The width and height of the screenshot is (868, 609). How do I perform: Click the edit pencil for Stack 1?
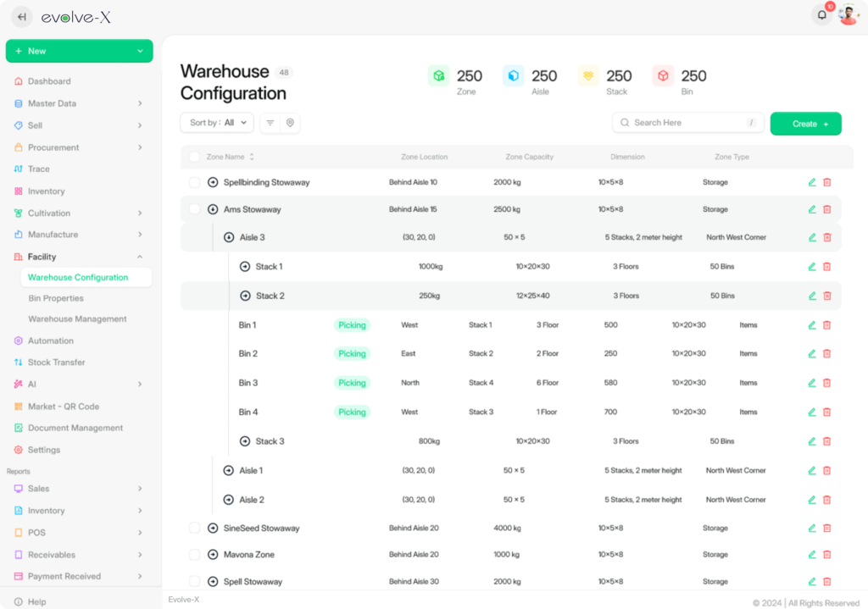click(x=811, y=267)
